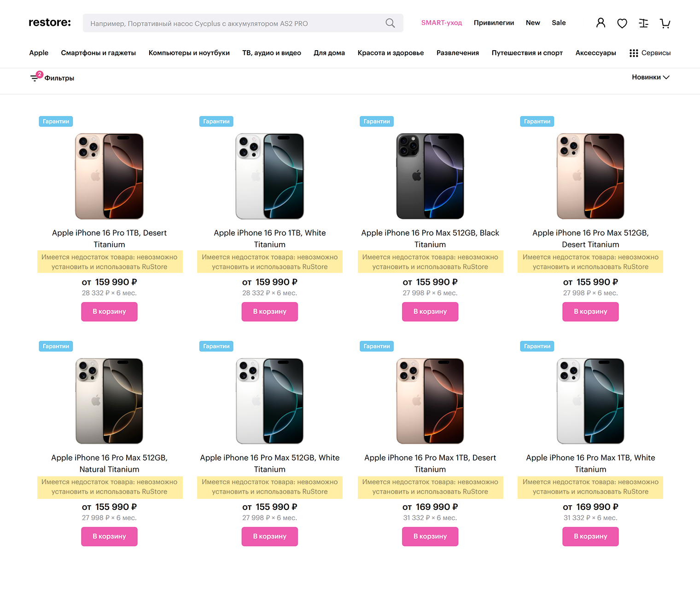
Task: Click the search magnifier icon
Action: pos(390,23)
